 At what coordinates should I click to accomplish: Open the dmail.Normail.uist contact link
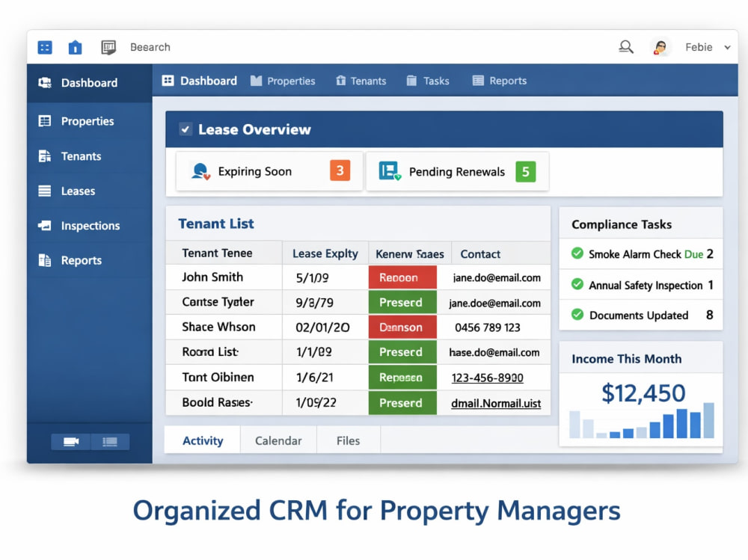coord(496,404)
